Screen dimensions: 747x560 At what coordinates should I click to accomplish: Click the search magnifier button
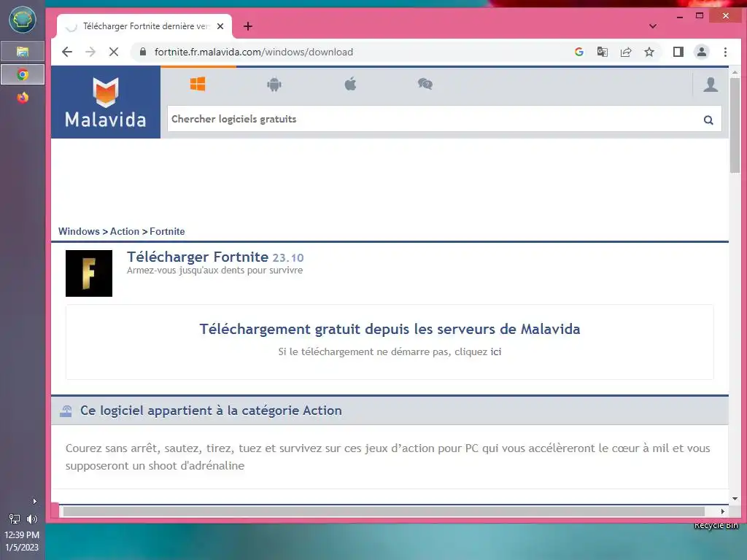coord(708,120)
